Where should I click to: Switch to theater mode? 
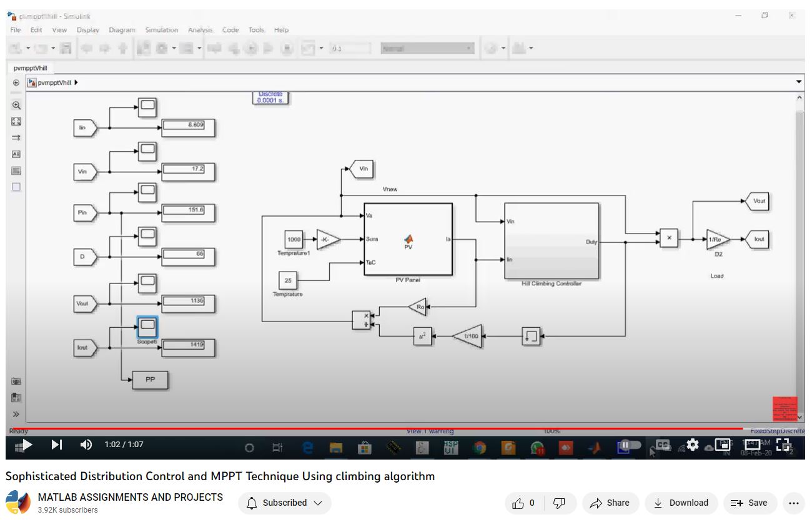[x=752, y=445]
